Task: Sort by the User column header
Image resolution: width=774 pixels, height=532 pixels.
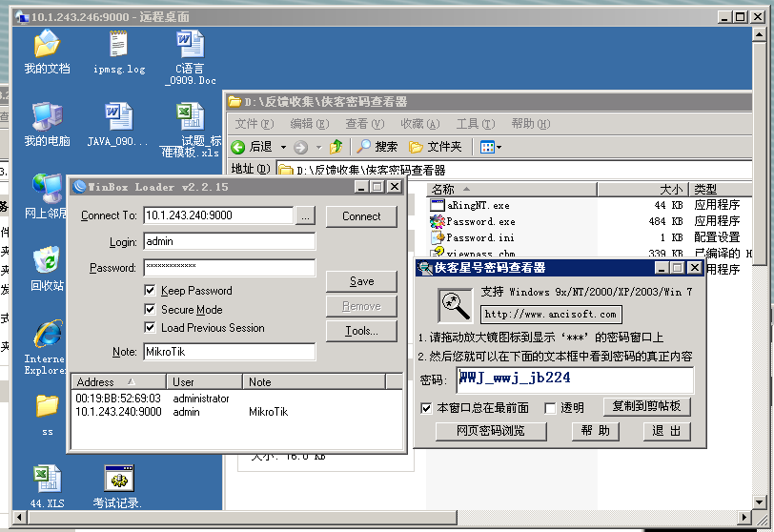Action: (x=204, y=382)
